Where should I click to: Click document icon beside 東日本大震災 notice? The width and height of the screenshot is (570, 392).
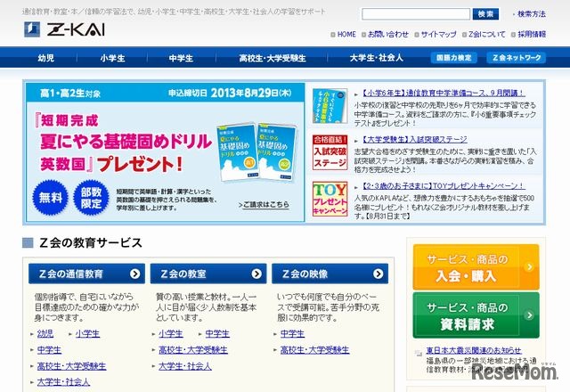(418, 353)
